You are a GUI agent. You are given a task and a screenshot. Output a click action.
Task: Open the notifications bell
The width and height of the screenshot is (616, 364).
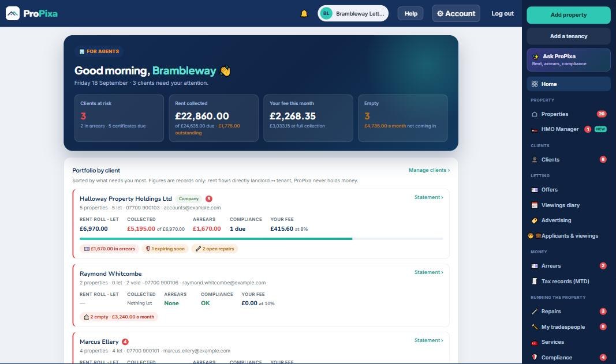304,14
